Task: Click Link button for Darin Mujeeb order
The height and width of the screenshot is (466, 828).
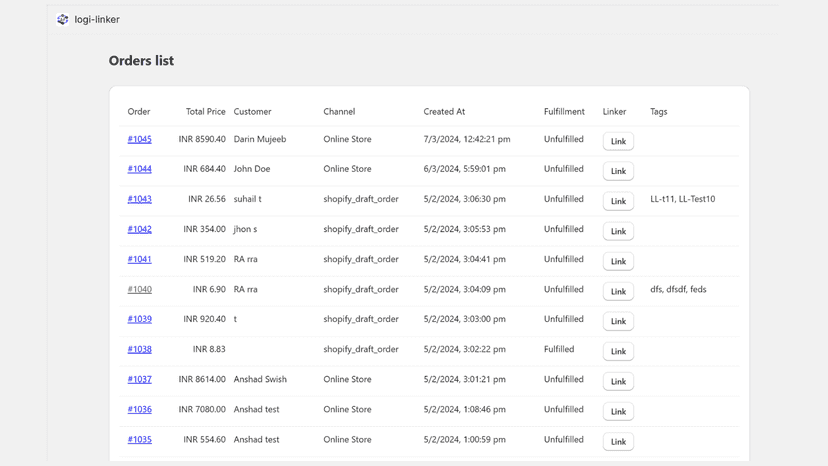Action: click(618, 141)
